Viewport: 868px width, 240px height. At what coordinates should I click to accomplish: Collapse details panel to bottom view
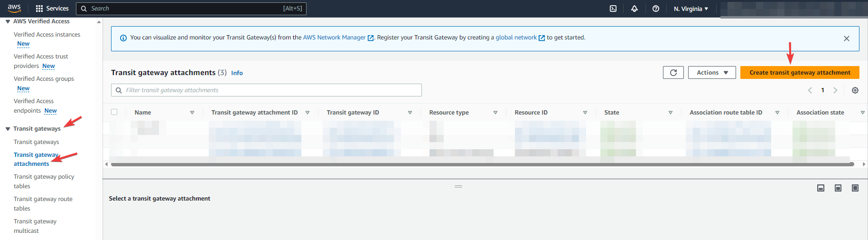[x=821, y=188]
